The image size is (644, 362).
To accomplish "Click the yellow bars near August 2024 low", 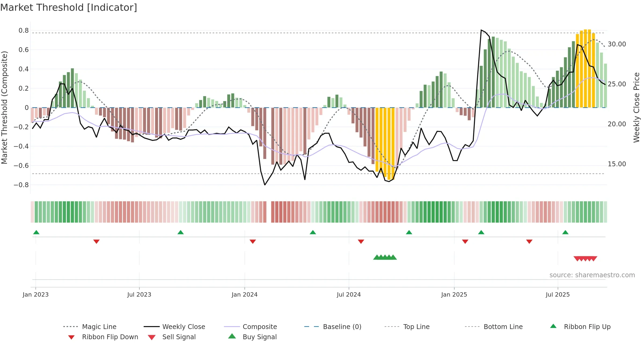I will (385, 143).
